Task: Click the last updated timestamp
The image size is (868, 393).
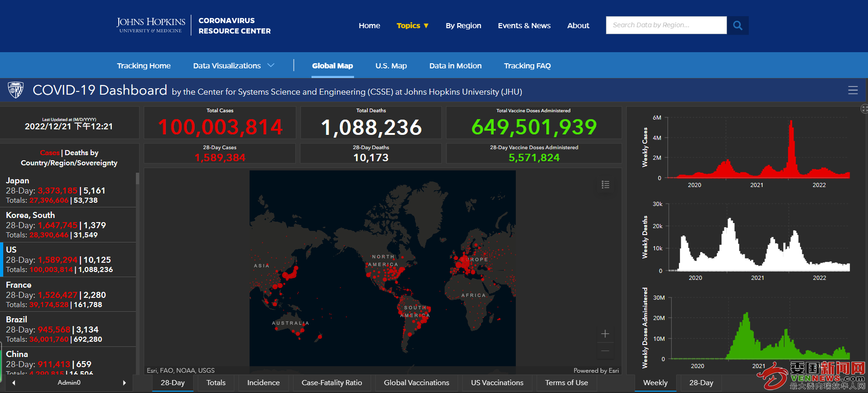Action: tap(69, 126)
